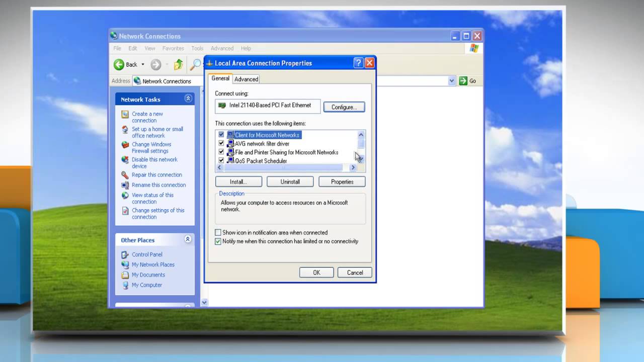Image resolution: width=644 pixels, height=362 pixels.
Task: Click the Client for Microsoft Networks item icon
Action: 230,135
